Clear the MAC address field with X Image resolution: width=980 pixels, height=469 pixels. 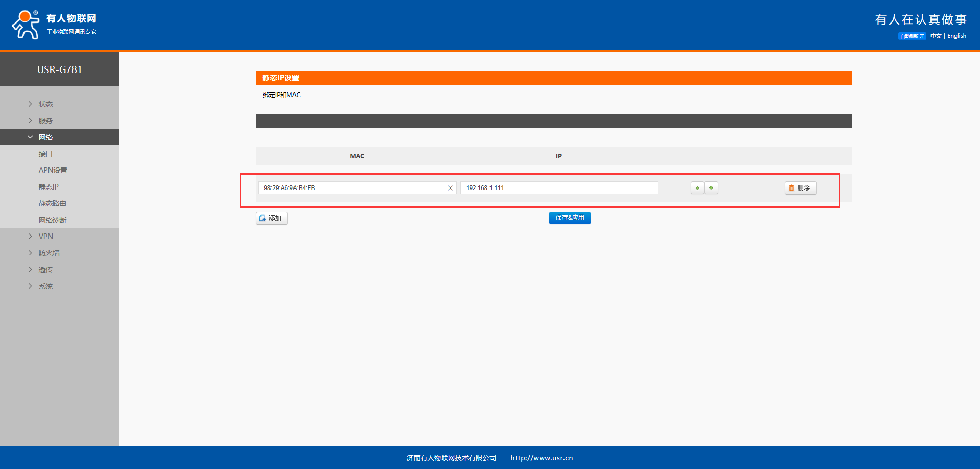click(x=450, y=188)
